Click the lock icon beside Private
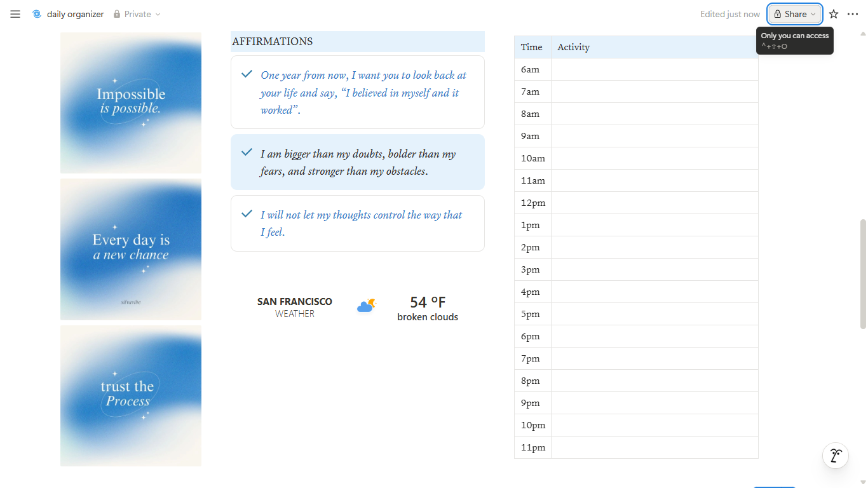 117,14
